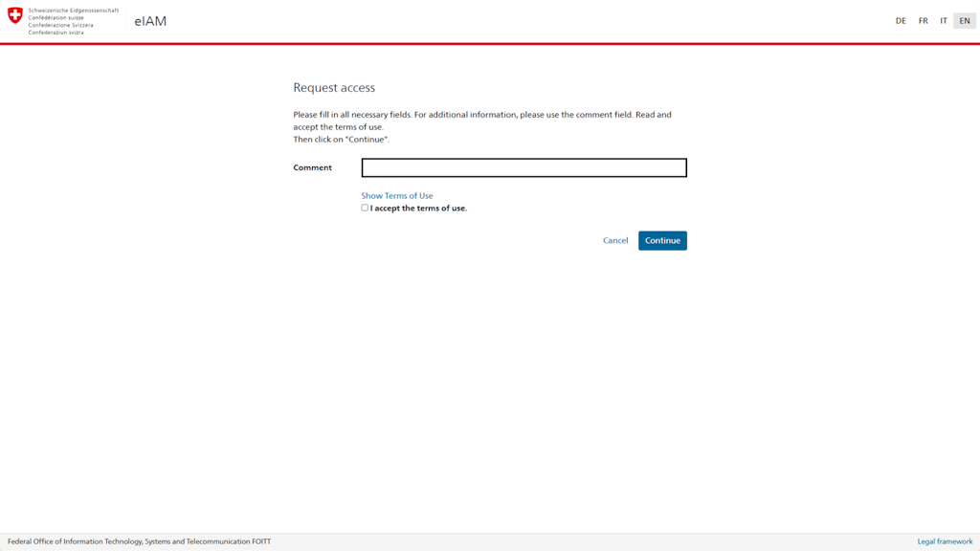Click the Swiss Confederation shield emblem
The image size is (980, 551).
[x=17, y=16]
